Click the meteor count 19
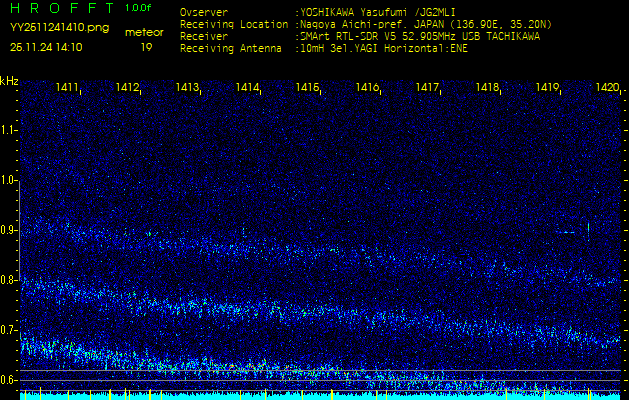 (146, 46)
